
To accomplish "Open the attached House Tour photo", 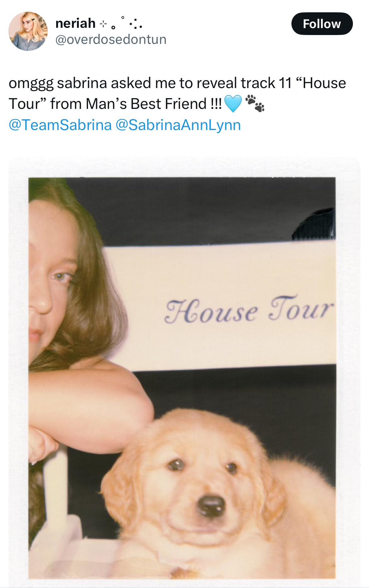I will click(184, 372).
